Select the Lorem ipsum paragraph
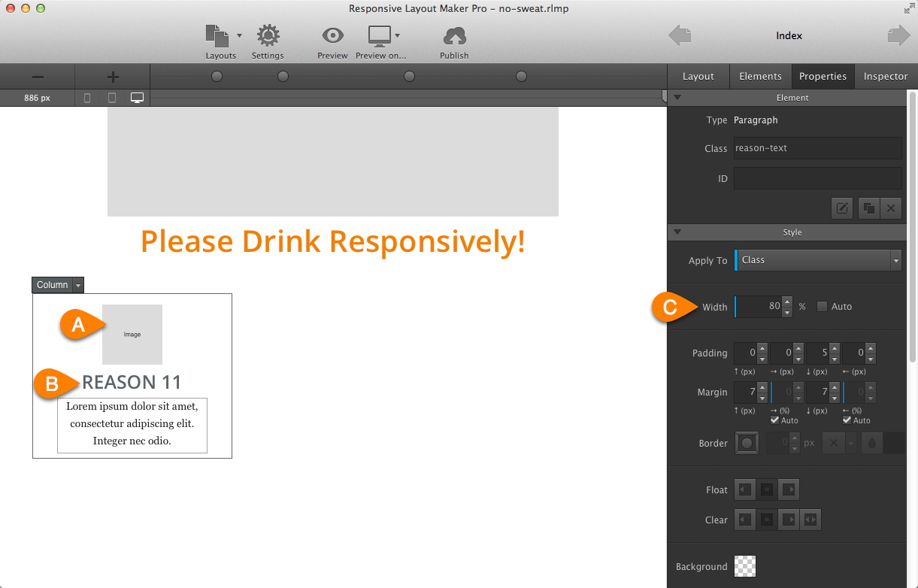The width and height of the screenshot is (918, 588). point(132,426)
